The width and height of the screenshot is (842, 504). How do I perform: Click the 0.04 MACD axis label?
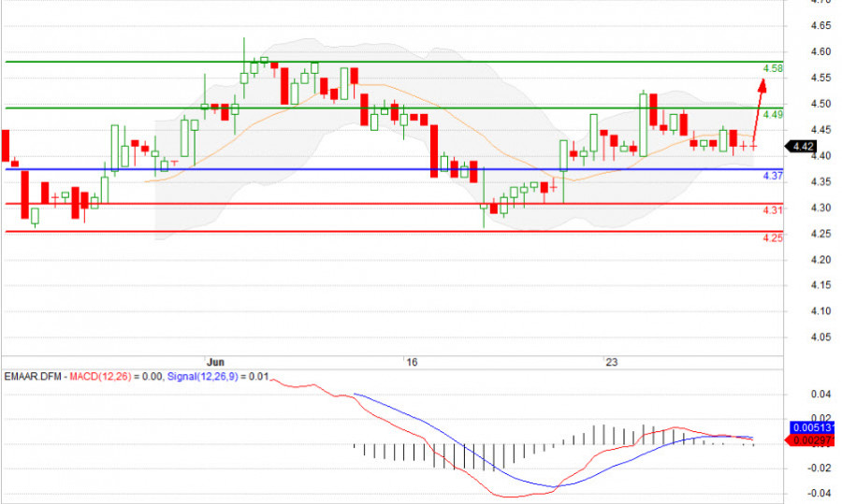821,395
